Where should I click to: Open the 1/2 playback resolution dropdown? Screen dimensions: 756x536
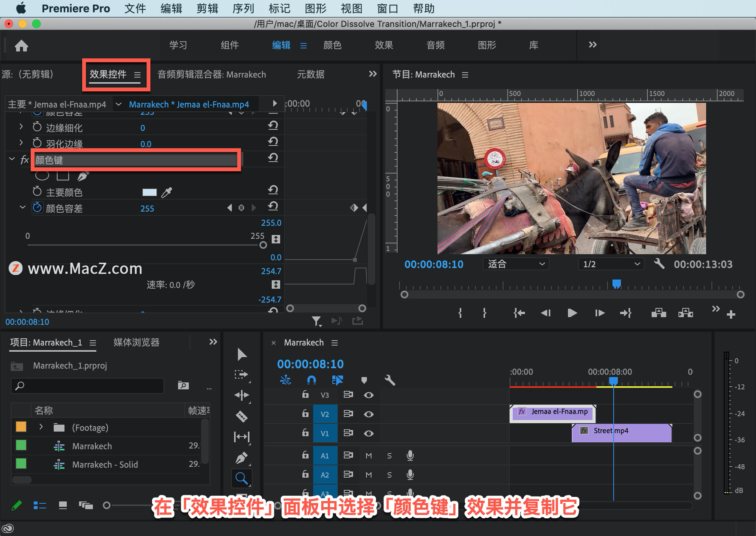point(611,264)
